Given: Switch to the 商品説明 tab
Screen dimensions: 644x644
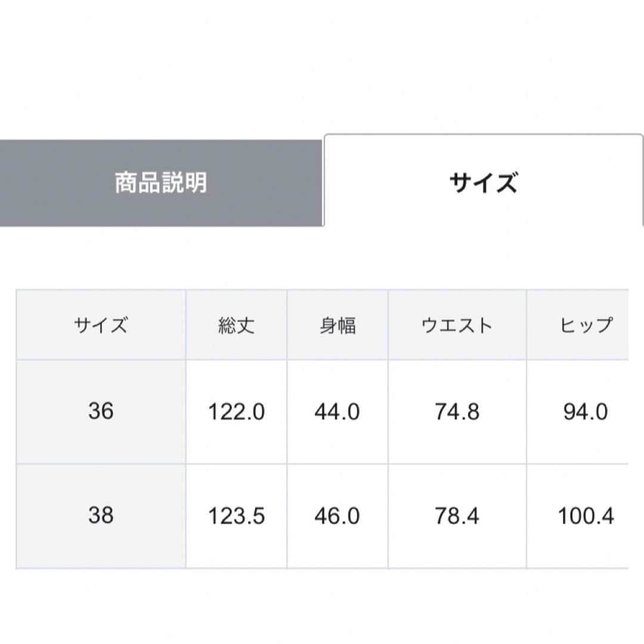Looking at the screenshot, I should (x=161, y=183).
